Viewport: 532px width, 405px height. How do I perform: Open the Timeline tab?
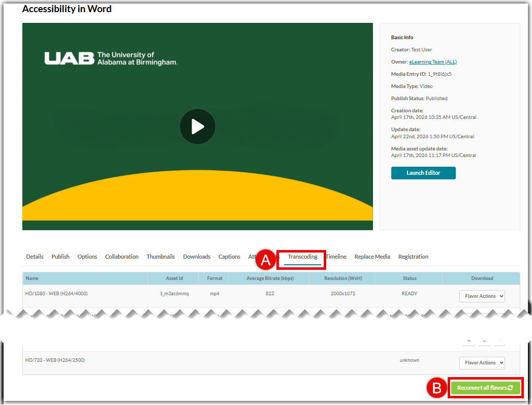(x=336, y=257)
